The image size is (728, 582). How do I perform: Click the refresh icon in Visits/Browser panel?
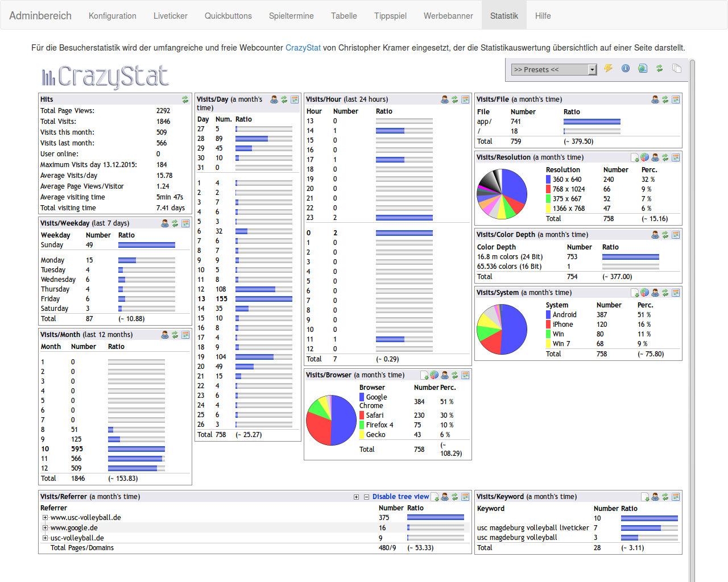coord(455,375)
